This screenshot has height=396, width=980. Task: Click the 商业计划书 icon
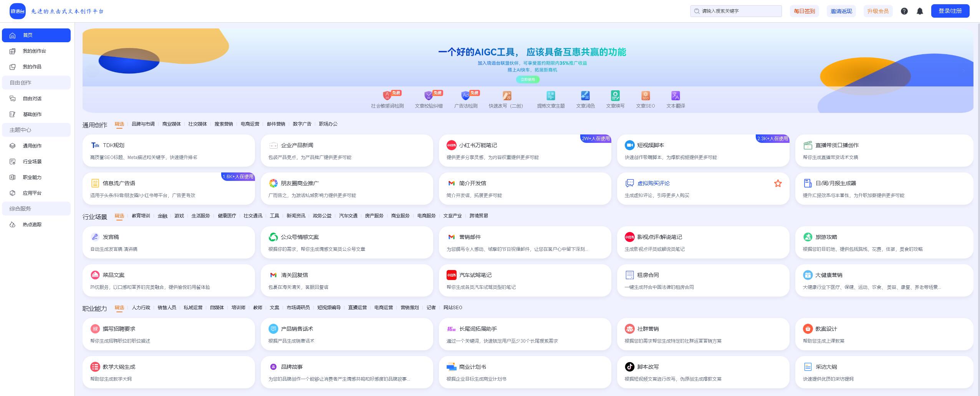451,367
